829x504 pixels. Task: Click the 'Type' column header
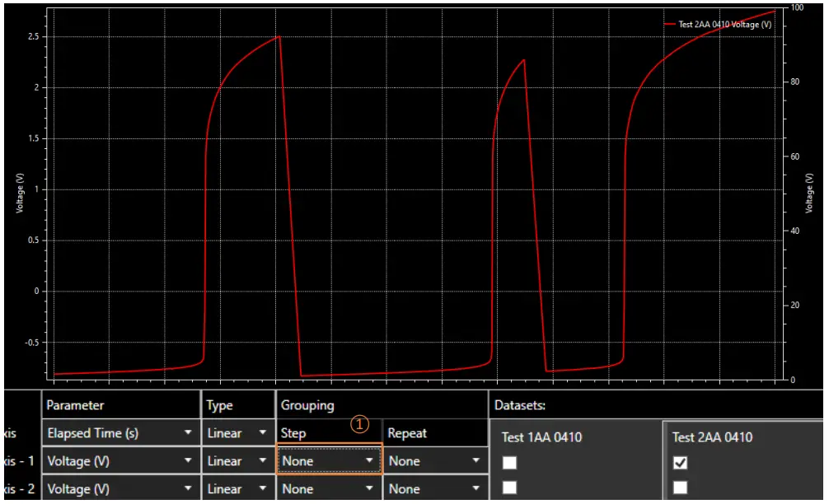219,405
